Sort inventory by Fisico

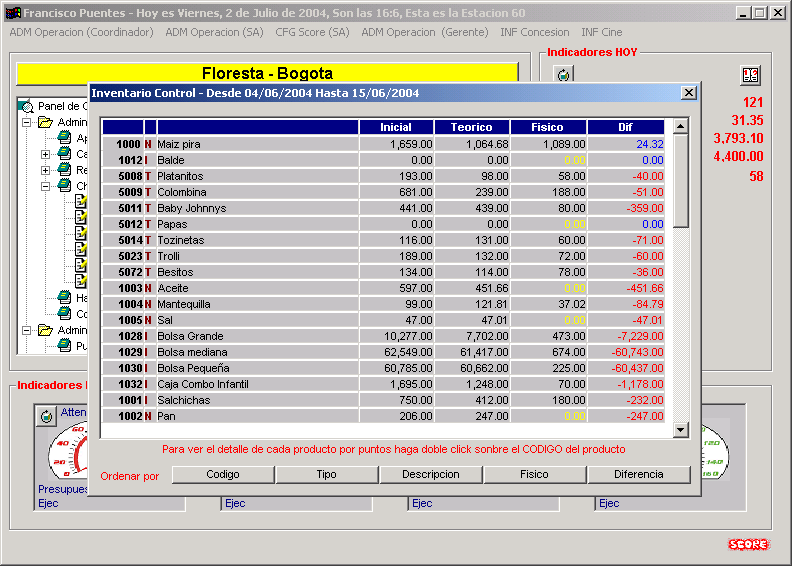(x=534, y=475)
